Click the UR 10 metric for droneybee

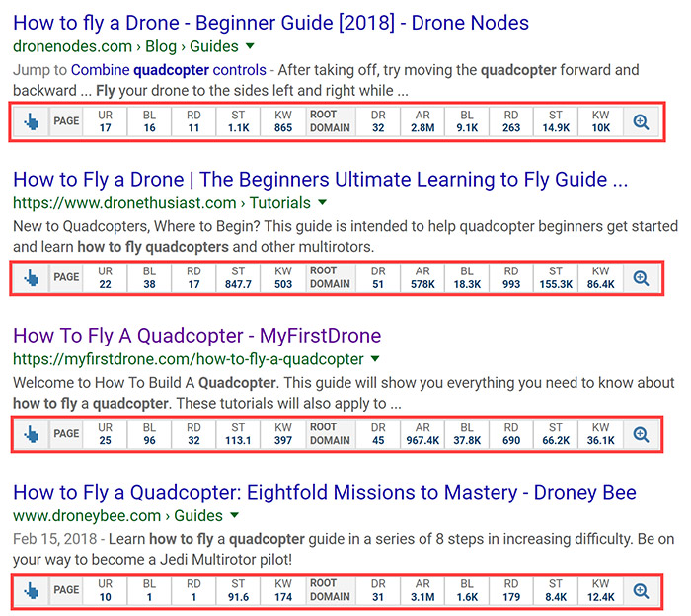[105, 590]
